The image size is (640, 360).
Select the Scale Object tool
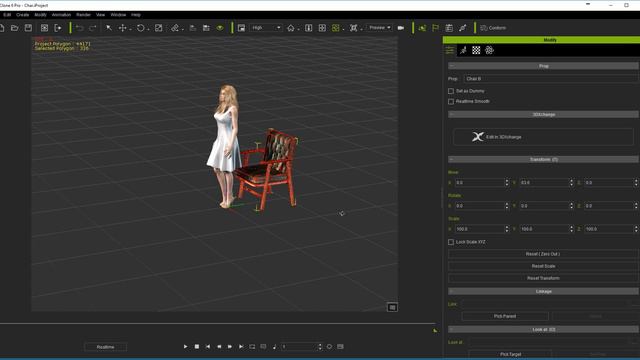pyautogui.click(x=159, y=28)
